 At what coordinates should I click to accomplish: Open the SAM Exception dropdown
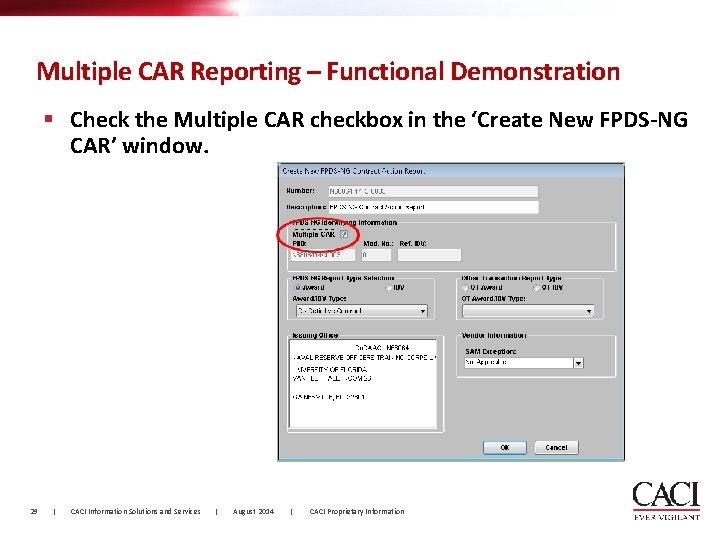[x=524, y=363]
